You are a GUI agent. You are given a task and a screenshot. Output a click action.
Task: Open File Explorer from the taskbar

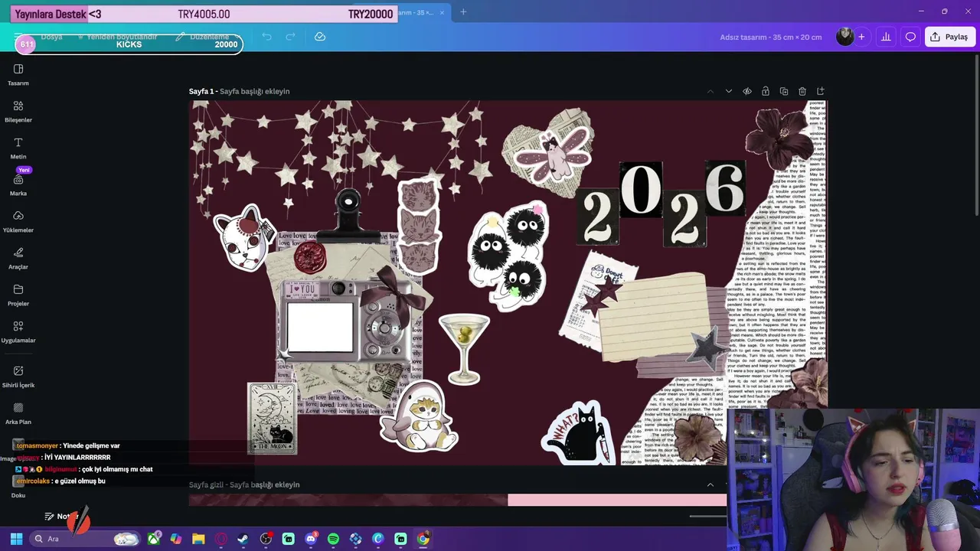[198, 539]
